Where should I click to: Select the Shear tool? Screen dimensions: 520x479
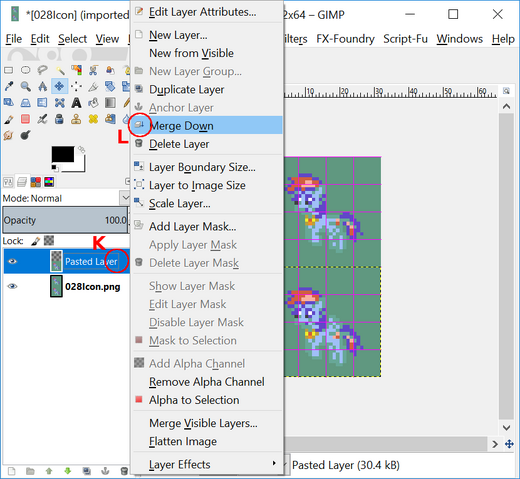tap(9, 103)
